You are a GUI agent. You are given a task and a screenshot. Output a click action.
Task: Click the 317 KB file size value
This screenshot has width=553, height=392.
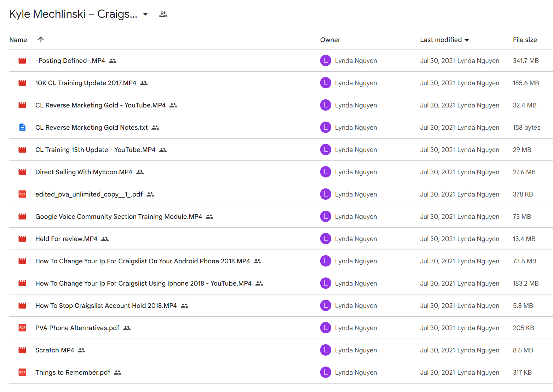522,373
